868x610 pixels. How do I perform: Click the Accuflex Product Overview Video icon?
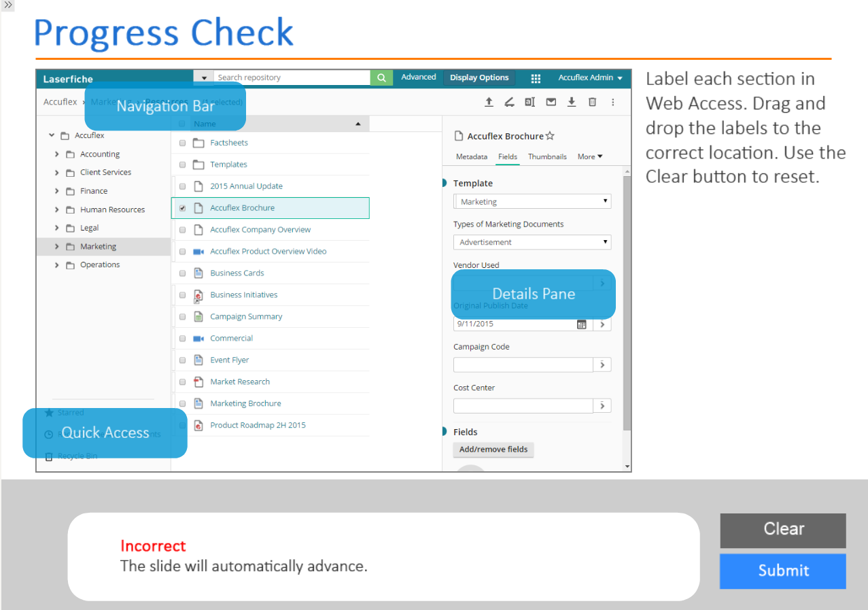(198, 252)
